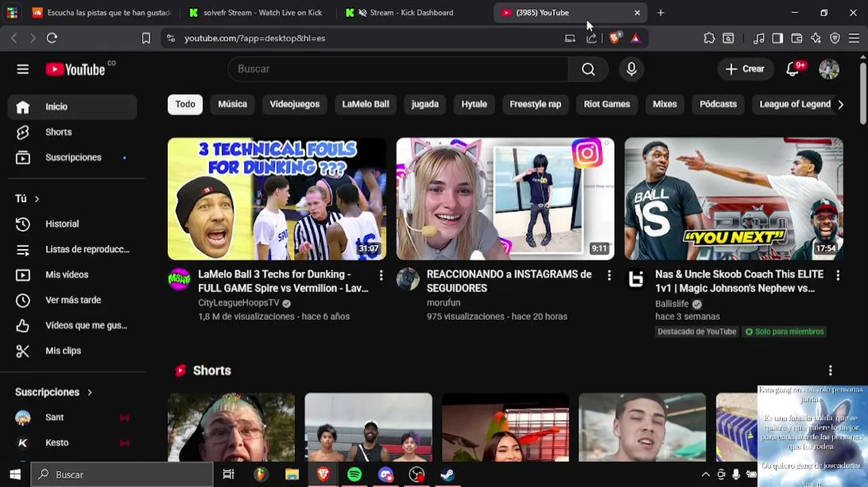868x487 pixels.
Task: Bookmark this page icon
Action: [146, 39]
